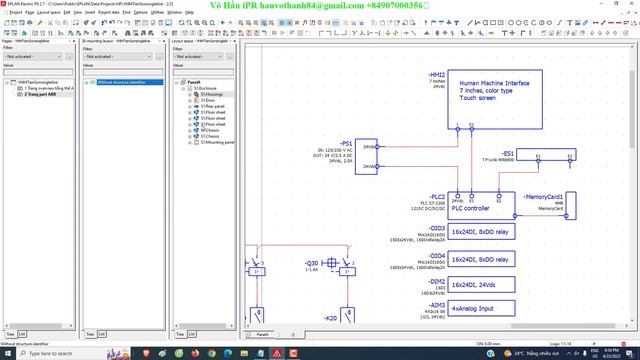The image size is (640, 360).
Task: Open the Utilities menu
Action: pyautogui.click(x=157, y=13)
